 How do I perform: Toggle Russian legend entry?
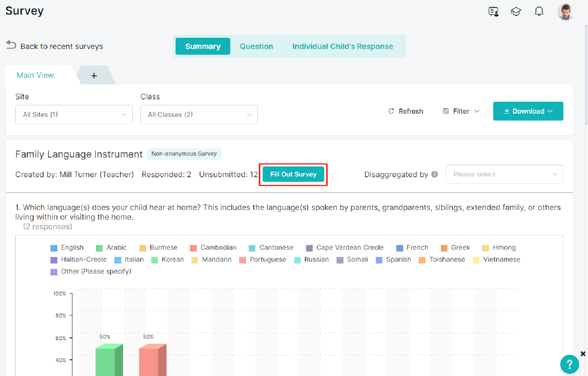tap(312, 259)
